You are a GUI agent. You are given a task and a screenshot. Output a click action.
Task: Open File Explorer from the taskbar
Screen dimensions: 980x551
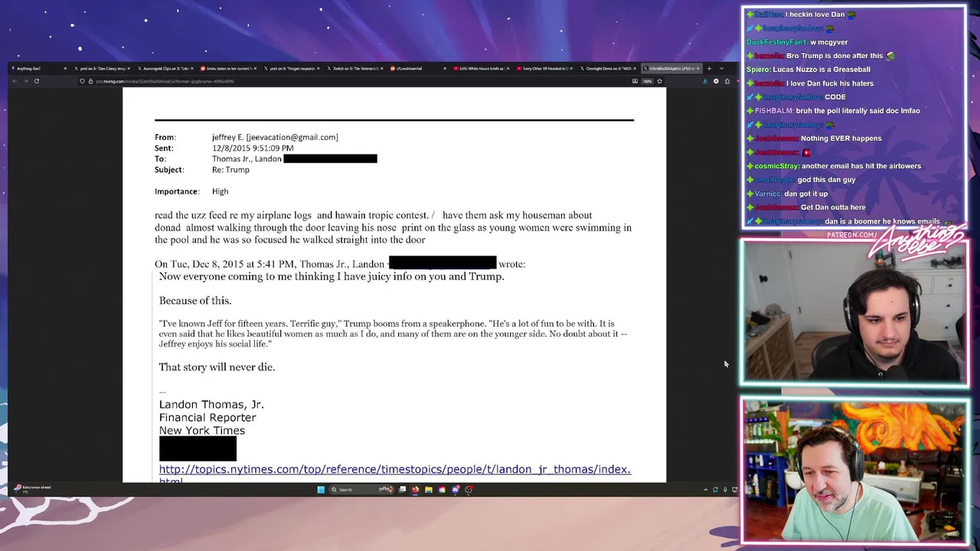click(429, 490)
